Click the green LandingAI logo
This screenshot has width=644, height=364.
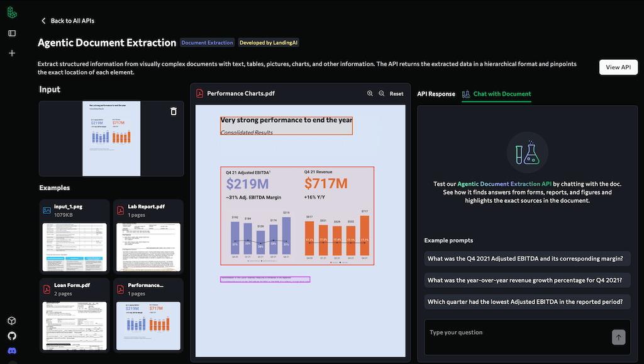[x=12, y=12]
